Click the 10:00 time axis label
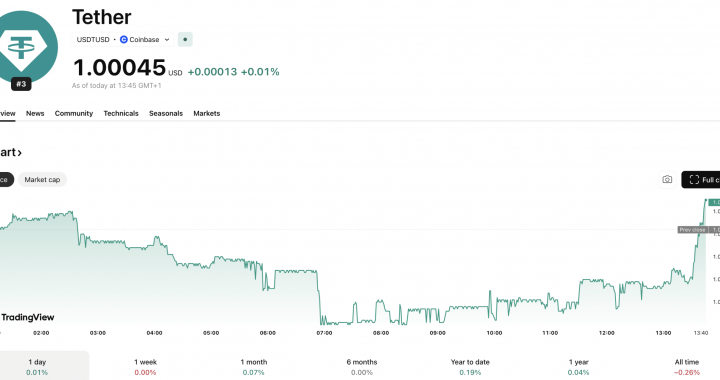 point(494,333)
